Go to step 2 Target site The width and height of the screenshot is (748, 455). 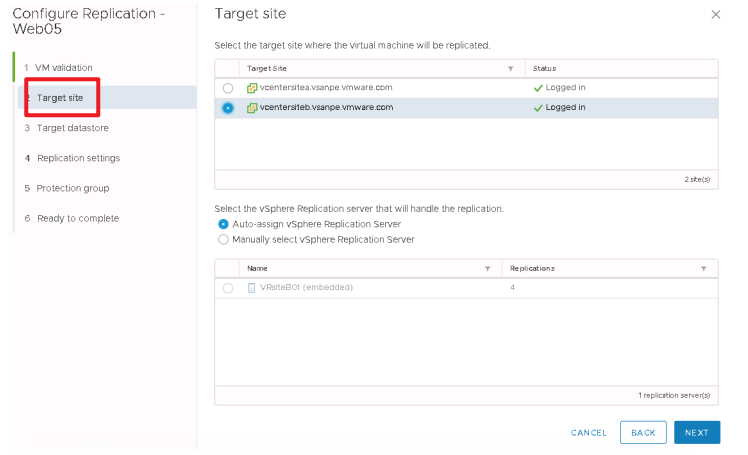60,98
